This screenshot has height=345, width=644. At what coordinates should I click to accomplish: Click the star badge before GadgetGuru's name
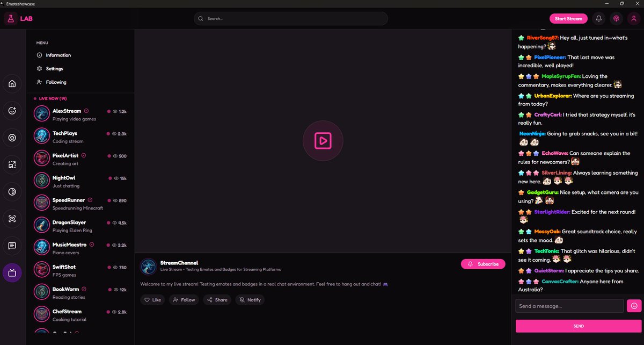(521, 192)
